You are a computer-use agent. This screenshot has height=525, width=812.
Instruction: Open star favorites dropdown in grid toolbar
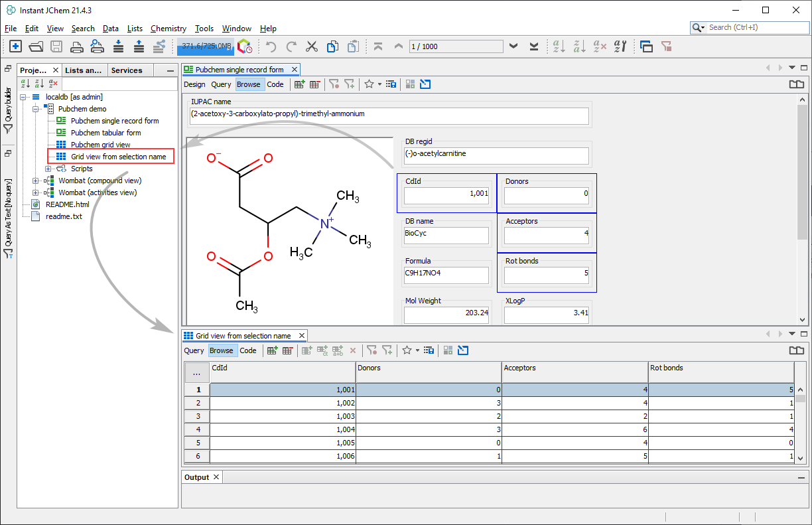pyautogui.click(x=417, y=350)
